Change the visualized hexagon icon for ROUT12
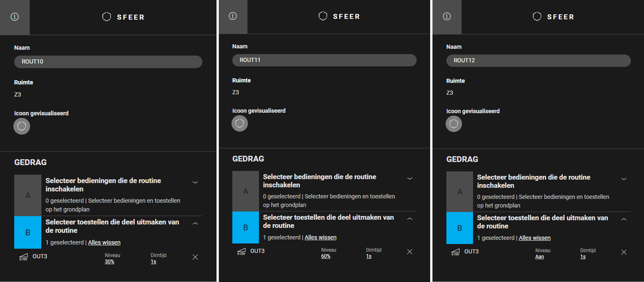 454,124
